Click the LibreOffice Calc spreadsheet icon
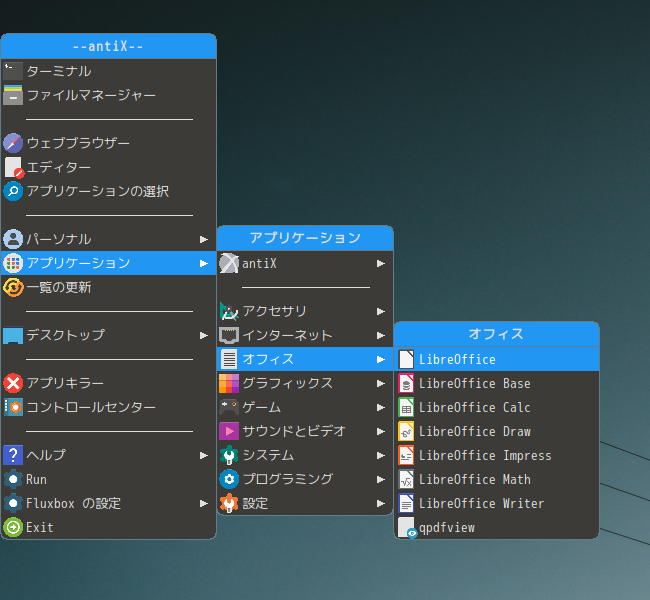Image resolution: width=650 pixels, height=600 pixels. click(406, 407)
